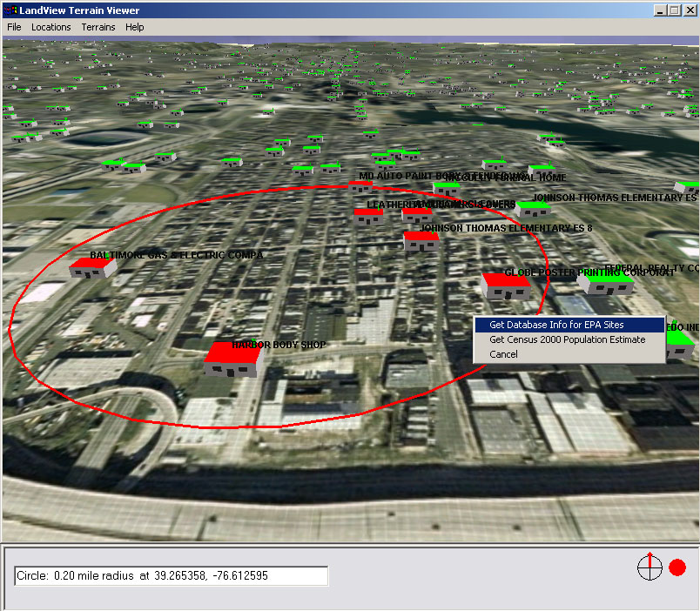Open the Help menu

(x=134, y=27)
